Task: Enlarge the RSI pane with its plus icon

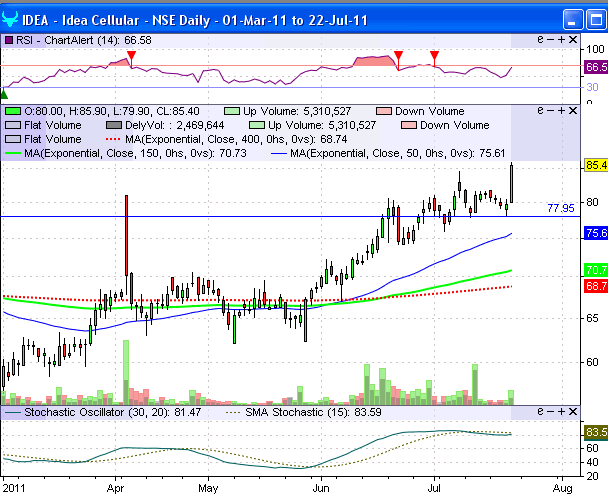Action: [561, 40]
